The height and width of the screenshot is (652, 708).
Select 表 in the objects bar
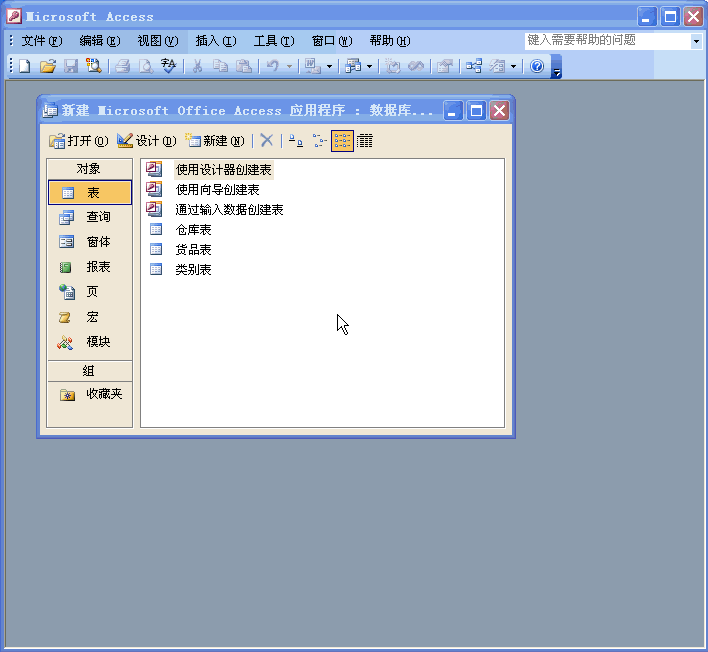coord(90,193)
